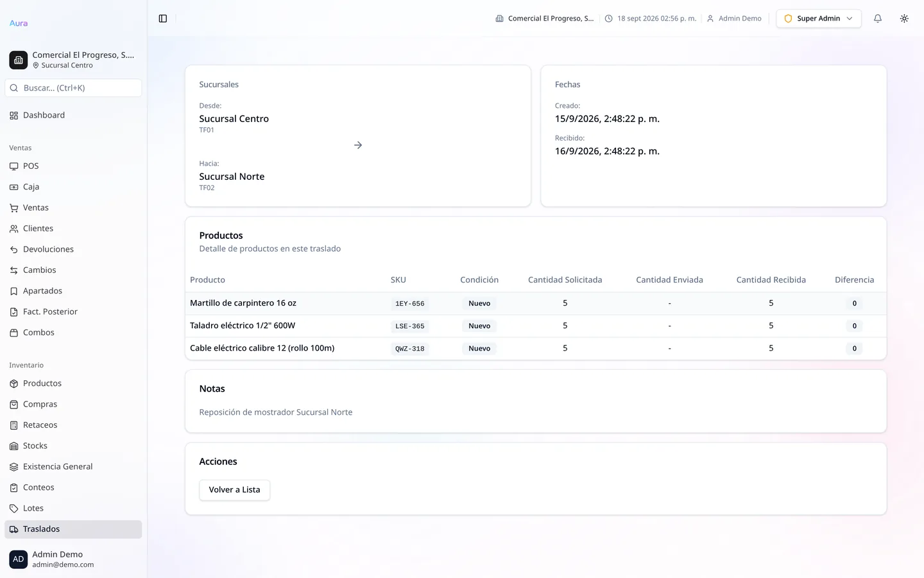Open the Admin Demo profile at sidebar bottom
Viewport: 924px width, 578px height.
(x=73, y=559)
